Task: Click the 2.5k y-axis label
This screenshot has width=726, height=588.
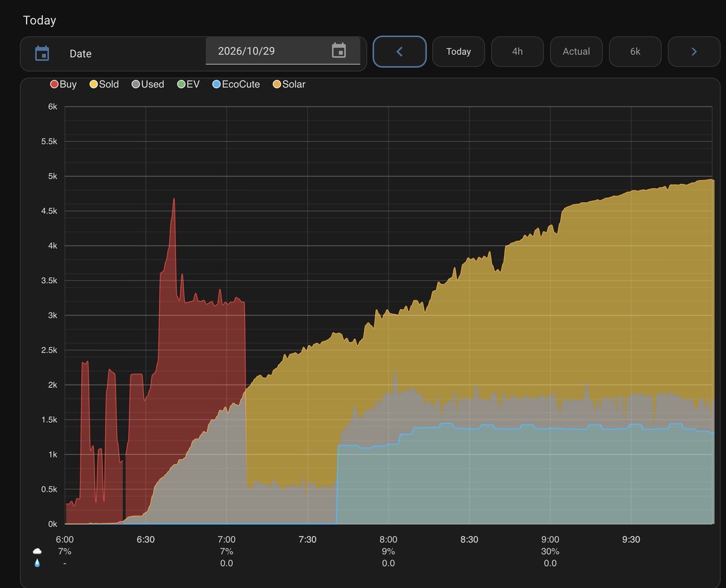Action: click(x=48, y=350)
